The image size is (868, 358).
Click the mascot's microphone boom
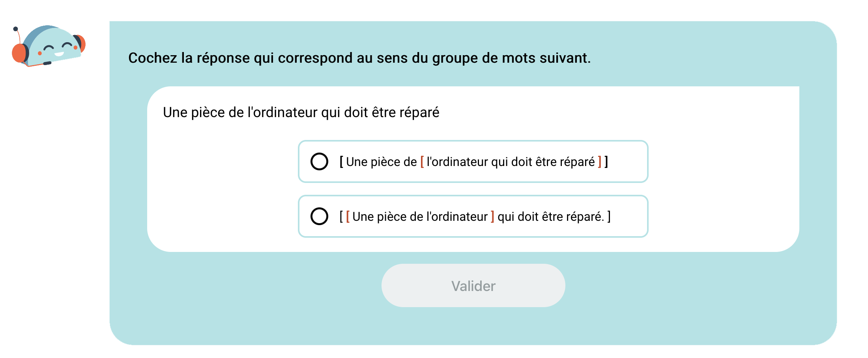coord(47,63)
